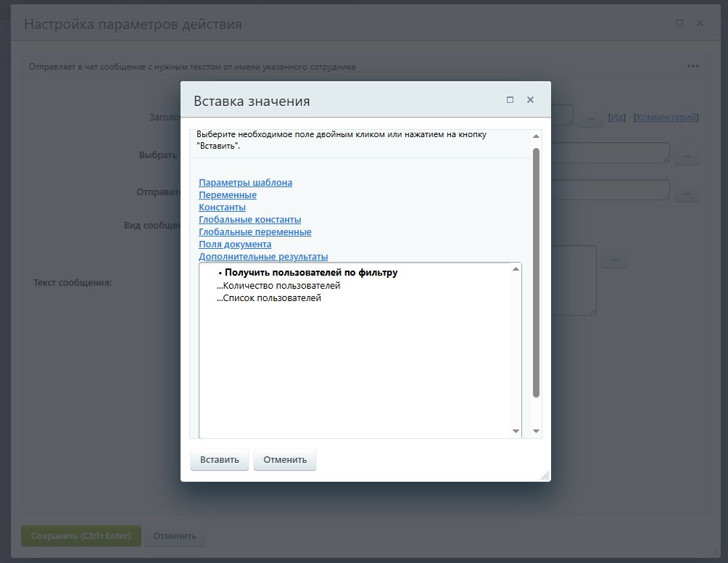Open the three-dots menu in the description bar
The height and width of the screenshot is (563, 728).
[x=693, y=66]
